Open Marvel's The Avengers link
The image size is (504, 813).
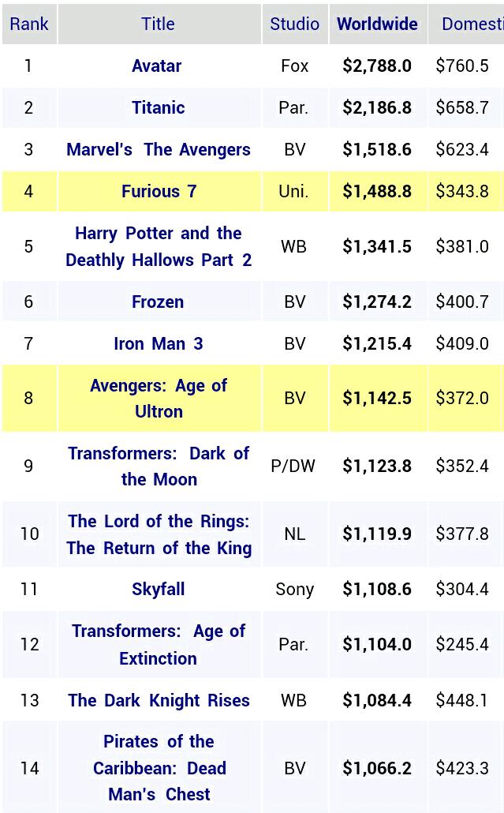click(x=159, y=149)
